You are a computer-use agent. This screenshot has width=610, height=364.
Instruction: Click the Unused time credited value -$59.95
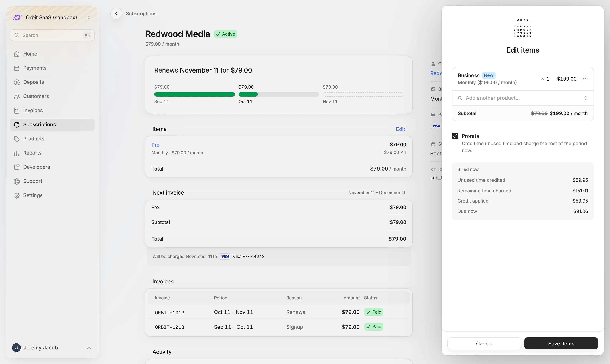[579, 180]
